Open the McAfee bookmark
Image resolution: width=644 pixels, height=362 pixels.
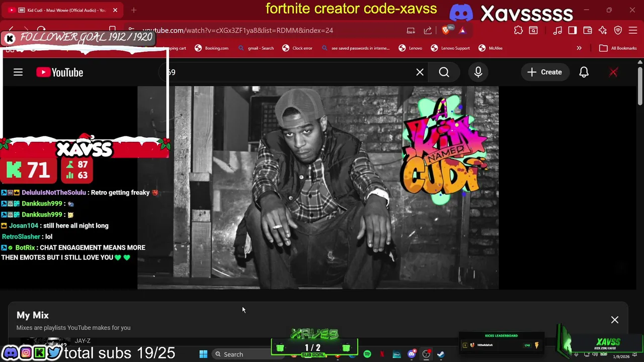491,48
